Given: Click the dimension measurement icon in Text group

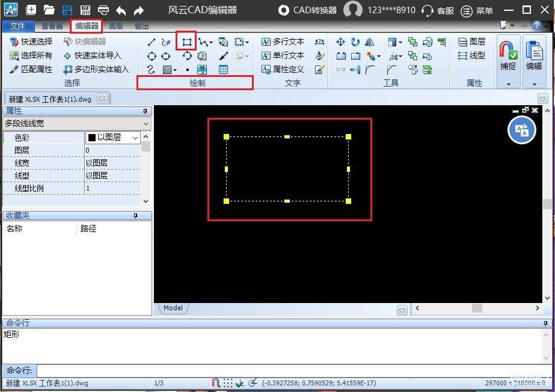Looking at the screenshot, I should point(319,42).
